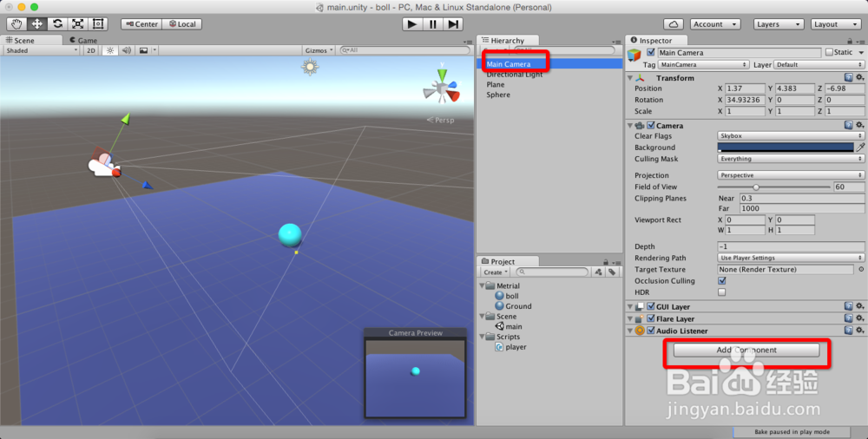Open Clear Flags Skybox dropdown
Viewport: 868px width, 439px height.
pos(791,135)
